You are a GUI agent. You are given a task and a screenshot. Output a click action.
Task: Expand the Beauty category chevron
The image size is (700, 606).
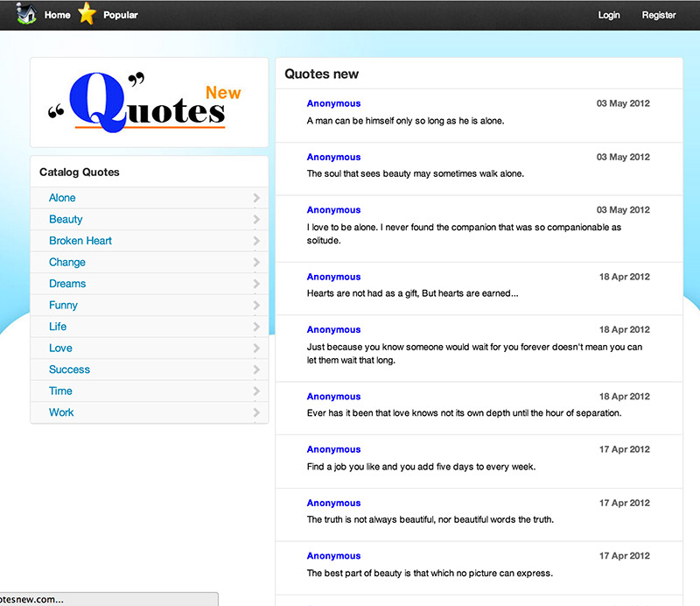(x=256, y=220)
